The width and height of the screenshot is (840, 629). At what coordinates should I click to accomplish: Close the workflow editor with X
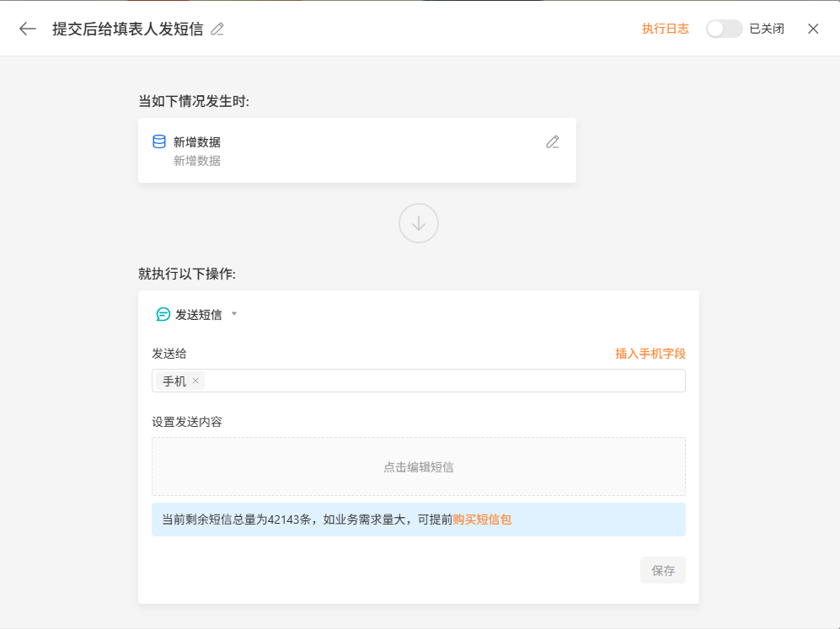click(x=813, y=29)
